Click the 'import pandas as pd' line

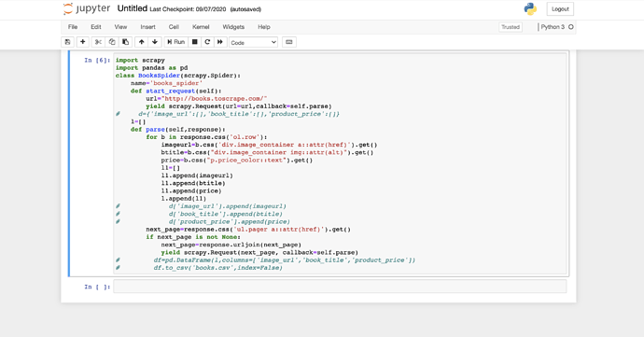pyautogui.click(x=151, y=68)
